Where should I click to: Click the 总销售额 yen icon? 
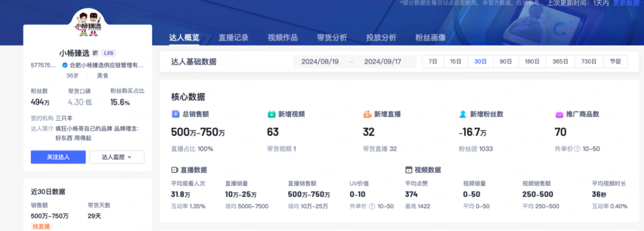click(x=175, y=115)
